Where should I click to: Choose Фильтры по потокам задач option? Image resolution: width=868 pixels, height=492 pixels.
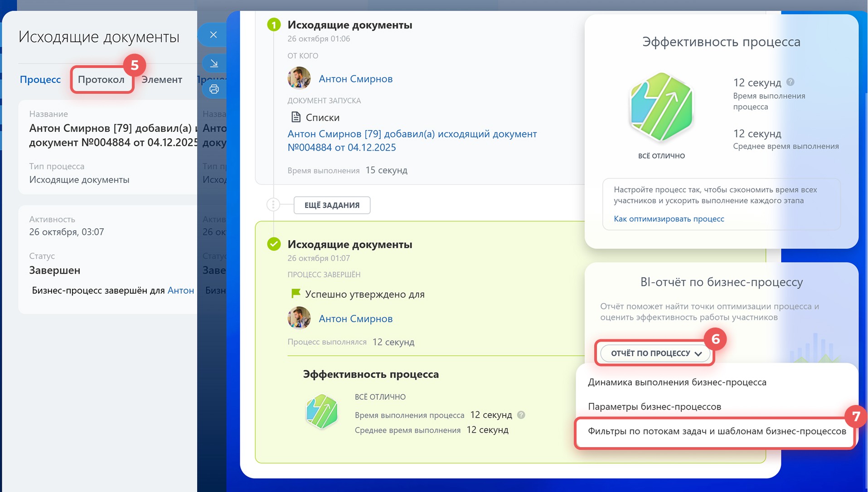[716, 431]
